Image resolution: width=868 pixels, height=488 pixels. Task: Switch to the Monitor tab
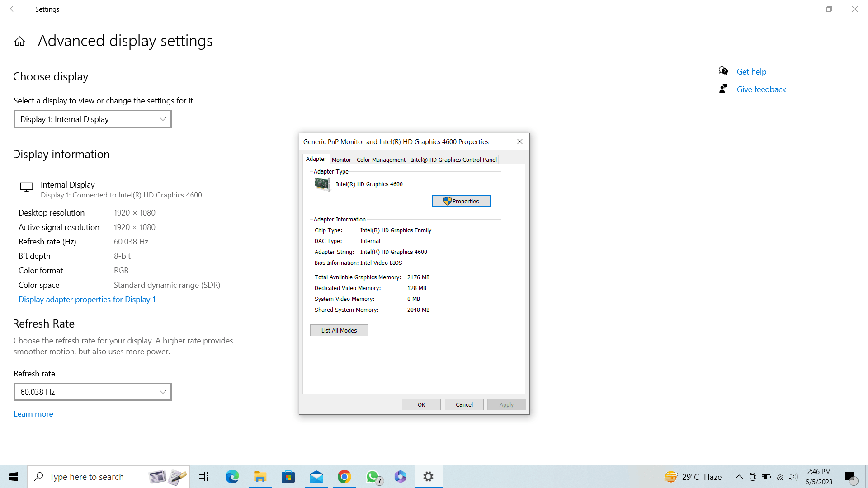[341, 160]
